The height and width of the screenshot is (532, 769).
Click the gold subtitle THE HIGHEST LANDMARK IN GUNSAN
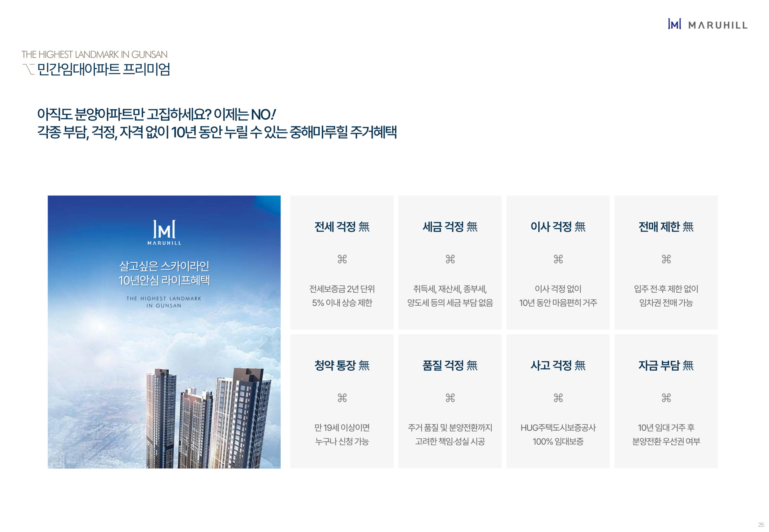point(94,54)
